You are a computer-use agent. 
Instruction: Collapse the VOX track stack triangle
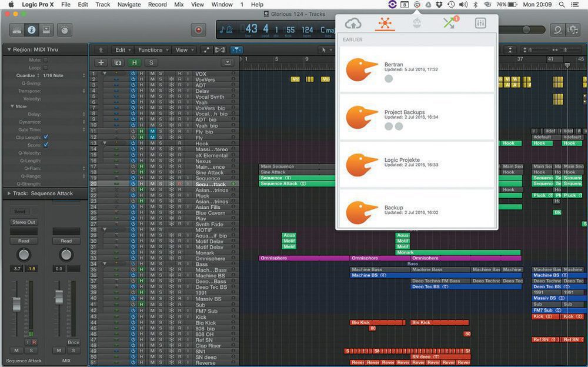pos(105,74)
